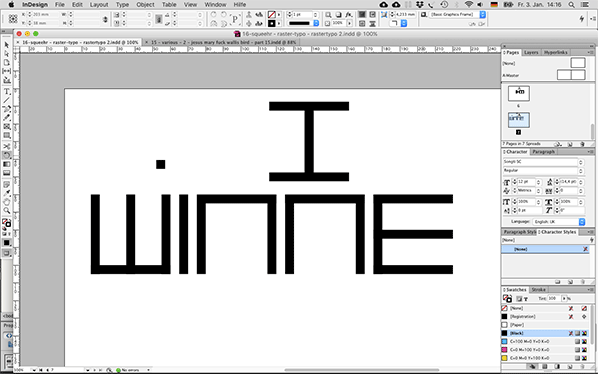Switch to the Layers panel tab
The image size is (598, 374).
coord(531,52)
